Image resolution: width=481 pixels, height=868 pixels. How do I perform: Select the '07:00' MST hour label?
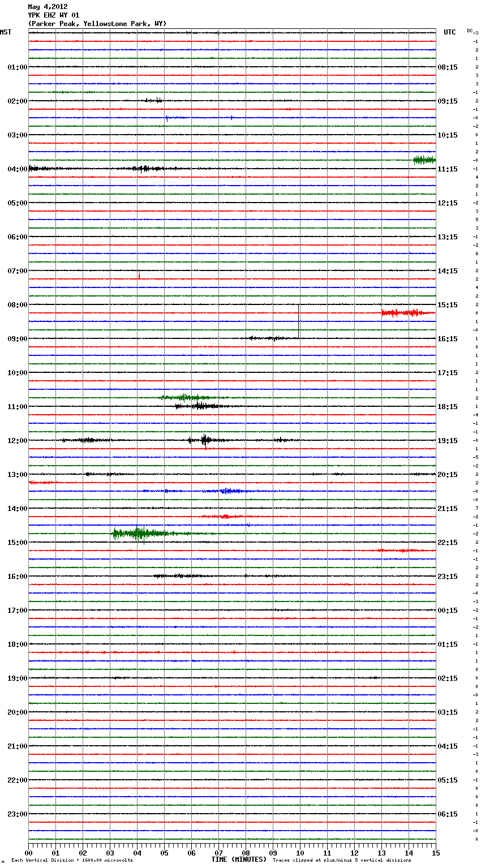coord(18,271)
